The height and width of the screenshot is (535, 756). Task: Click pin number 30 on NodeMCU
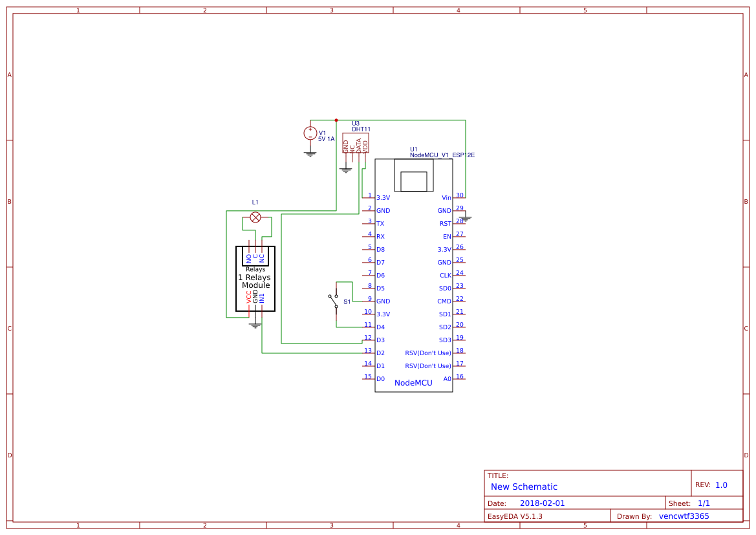click(x=460, y=195)
